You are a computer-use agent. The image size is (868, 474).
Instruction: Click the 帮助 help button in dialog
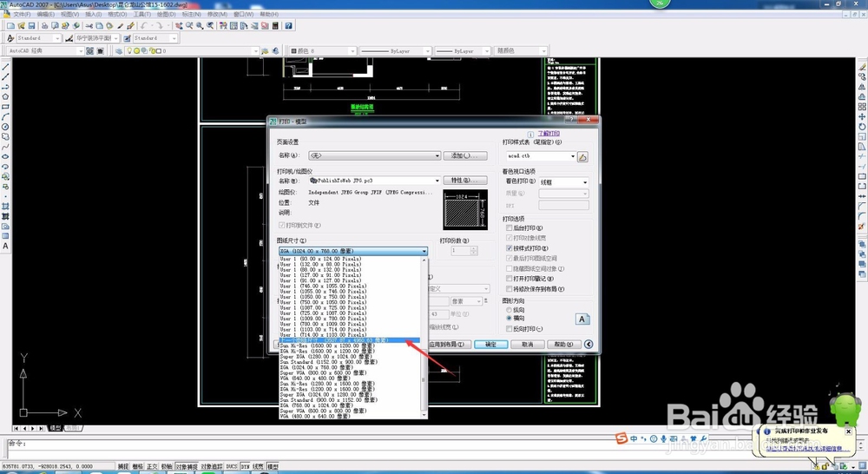(x=563, y=345)
